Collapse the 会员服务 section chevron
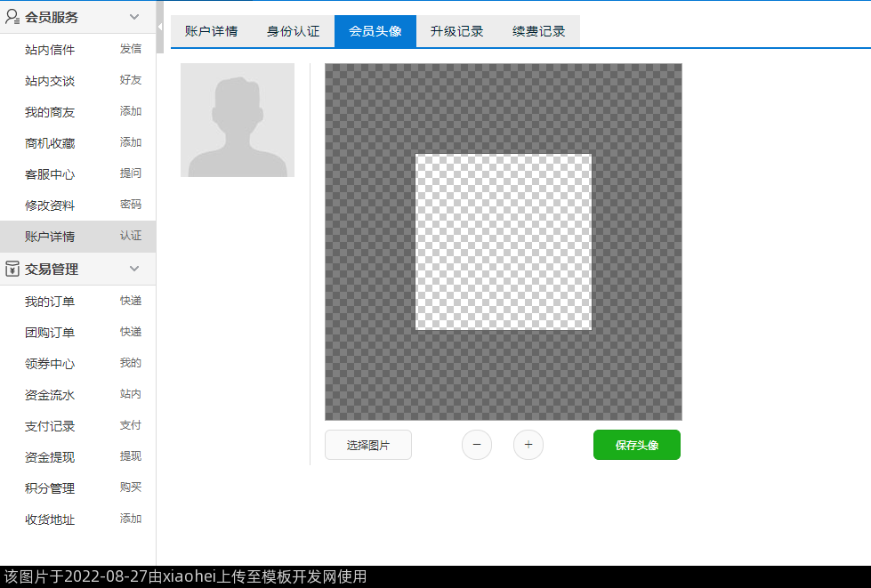Viewport: 871px width, 588px height. pyautogui.click(x=134, y=17)
